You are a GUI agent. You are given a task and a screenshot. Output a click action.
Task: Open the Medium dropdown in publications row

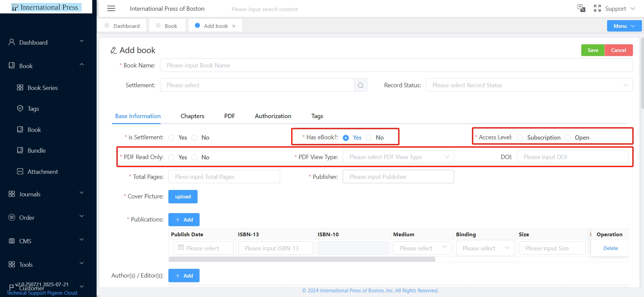[422, 248]
